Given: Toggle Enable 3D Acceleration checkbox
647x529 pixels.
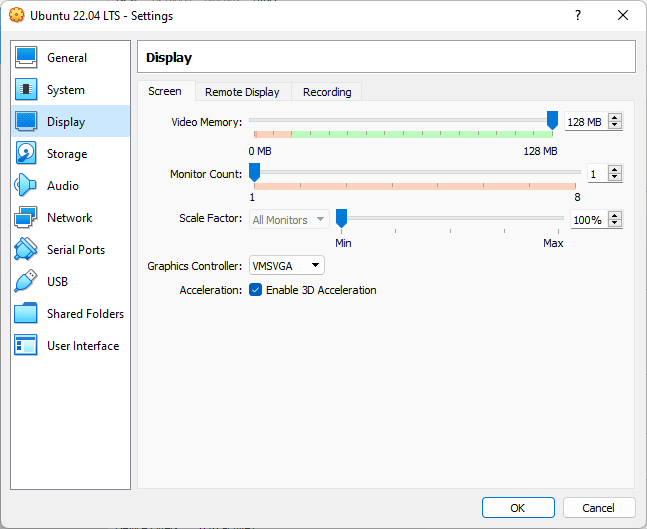Looking at the screenshot, I should pos(255,290).
